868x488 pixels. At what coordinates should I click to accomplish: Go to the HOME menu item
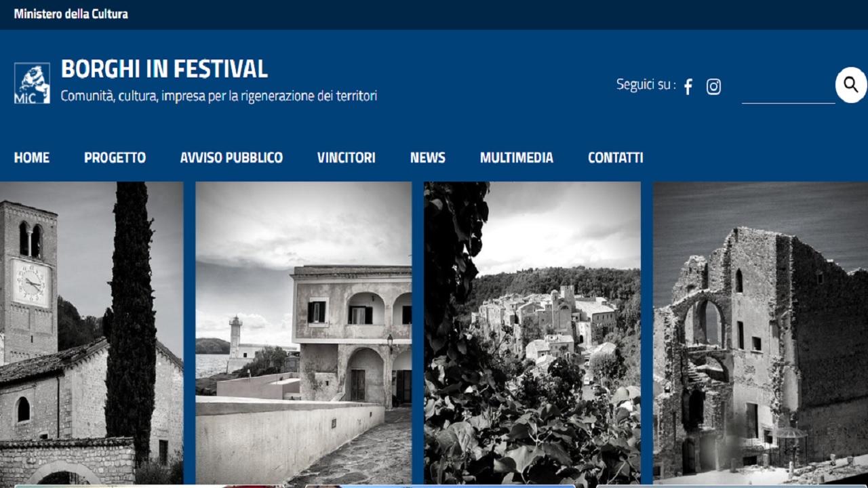[32, 158]
